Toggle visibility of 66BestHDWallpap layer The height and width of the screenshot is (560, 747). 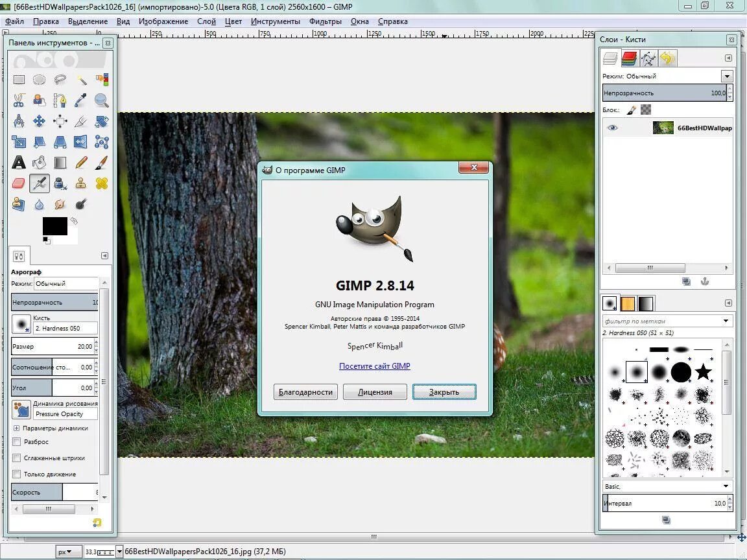point(613,128)
